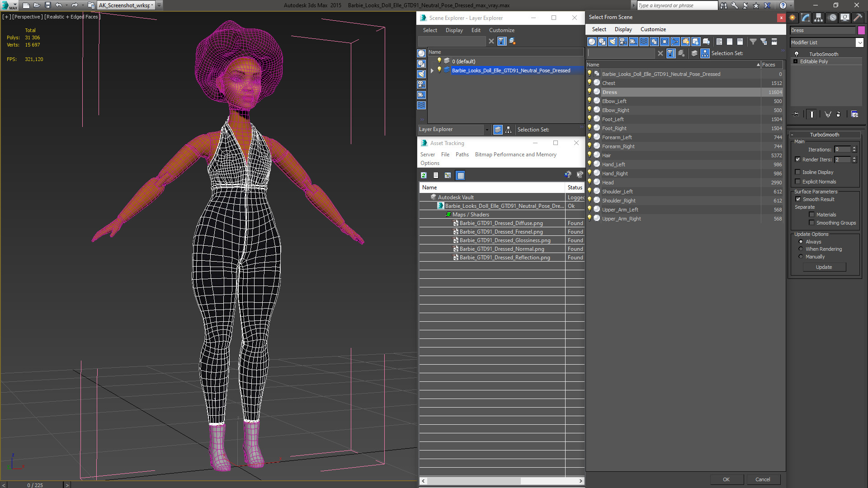Expand the Barbie_Looks_Doll layer in Scene Explorer
This screenshot has height=488, width=868.
(432, 70)
